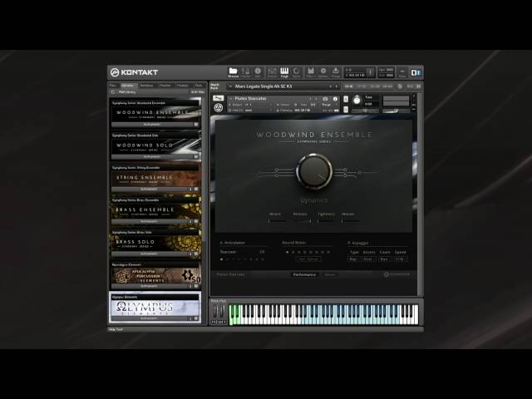Click the info icon in instrument header
532x399 pixels.
[335, 99]
